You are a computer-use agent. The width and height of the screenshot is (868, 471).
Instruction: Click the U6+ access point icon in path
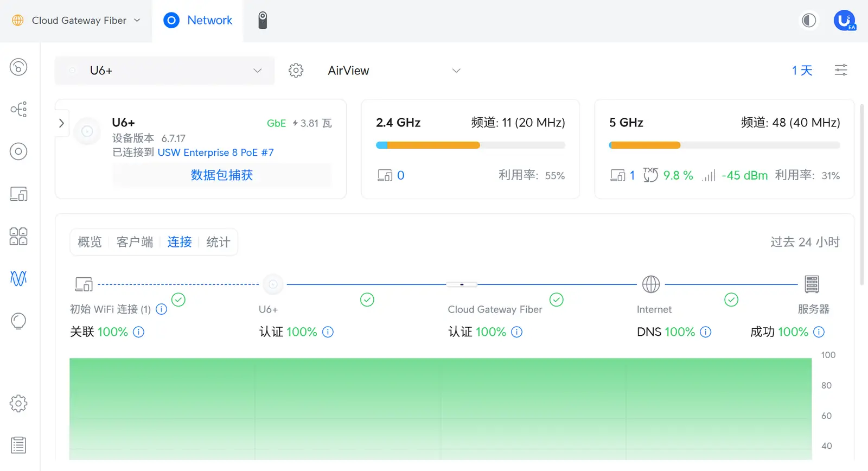pos(273,284)
